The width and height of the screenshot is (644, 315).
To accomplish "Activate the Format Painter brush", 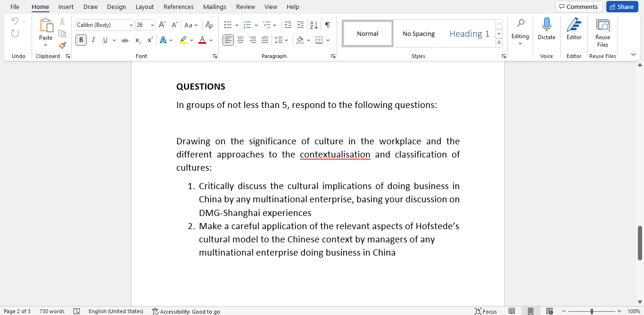I will click(62, 45).
